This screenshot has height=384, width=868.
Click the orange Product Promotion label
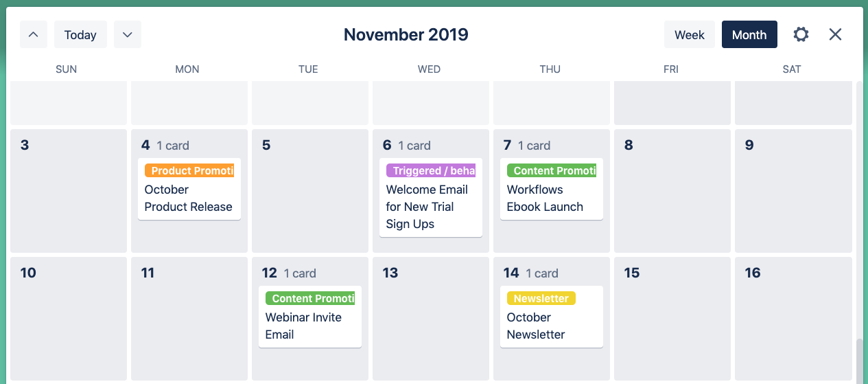[189, 170]
